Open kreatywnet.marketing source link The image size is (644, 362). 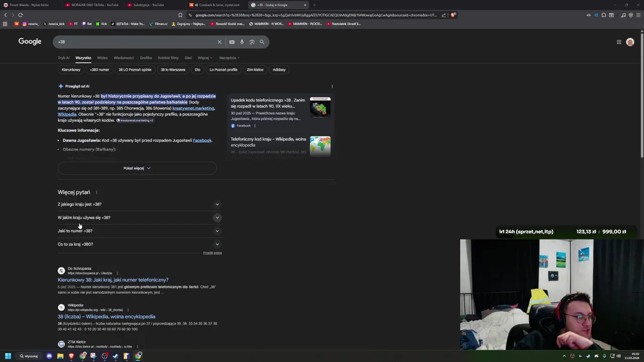194,108
